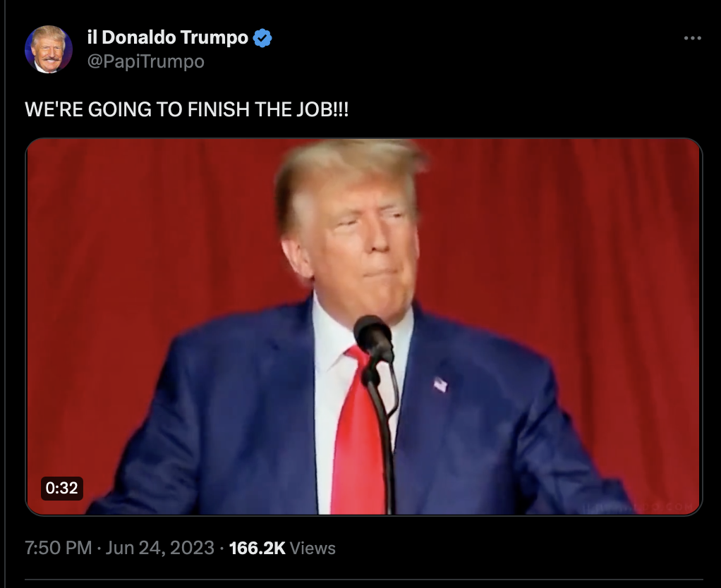
Task: Open the Jun 24, 2023 date link
Action: pos(160,548)
